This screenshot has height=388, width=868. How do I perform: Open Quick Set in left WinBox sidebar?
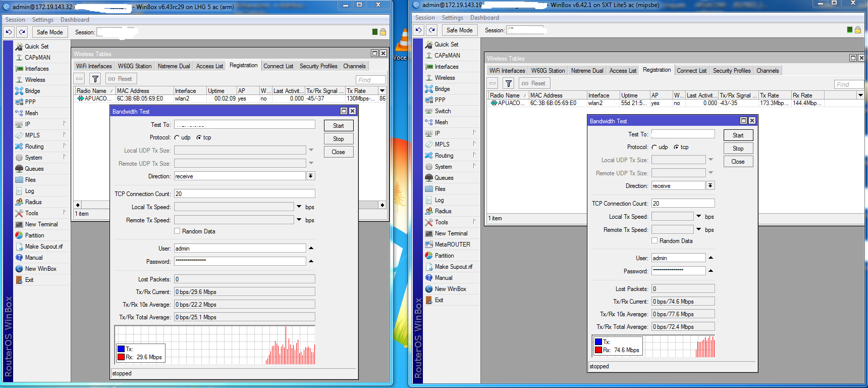[36, 46]
